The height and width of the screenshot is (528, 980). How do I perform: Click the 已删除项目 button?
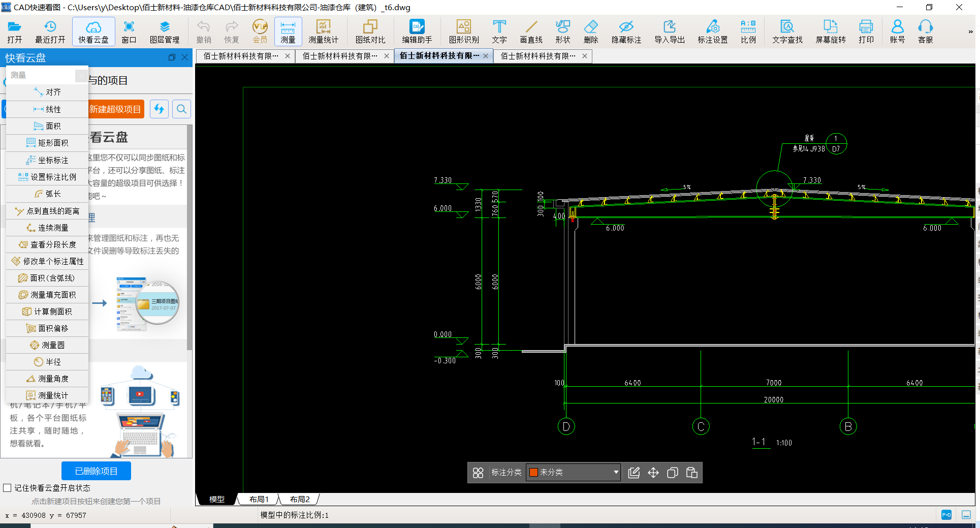point(96,471)
